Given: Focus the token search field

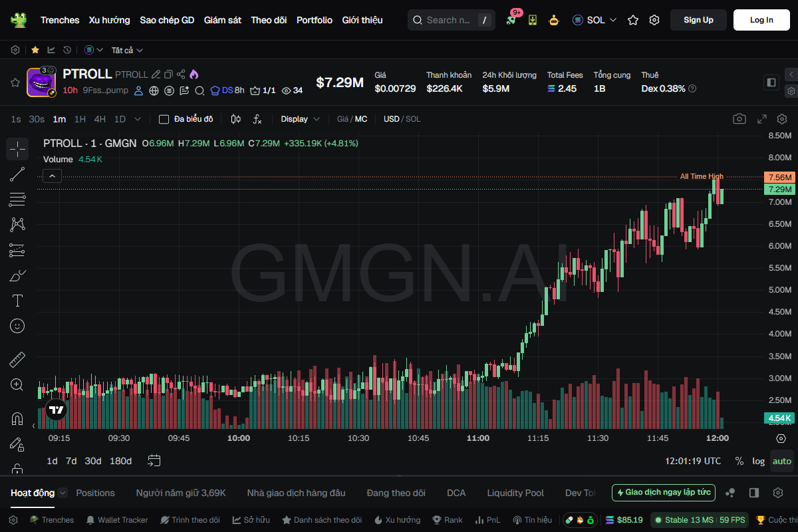Looking at the screenshot, I should point(451,20).
